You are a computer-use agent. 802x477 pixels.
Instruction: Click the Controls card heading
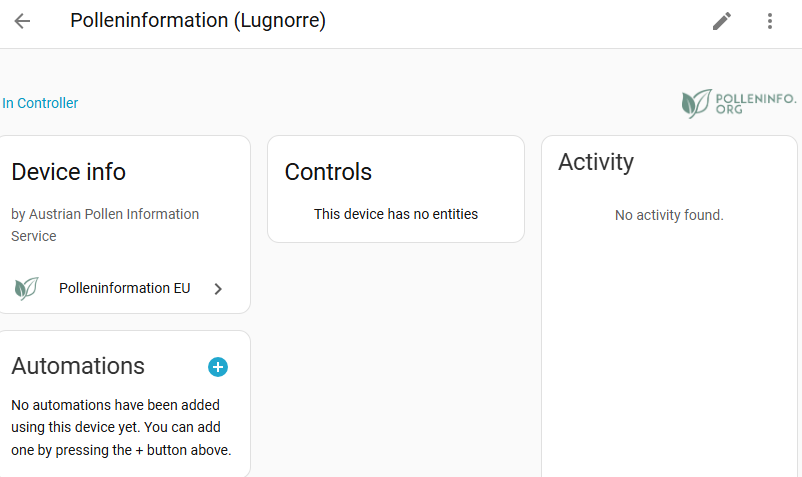click(x=328, y=172)
